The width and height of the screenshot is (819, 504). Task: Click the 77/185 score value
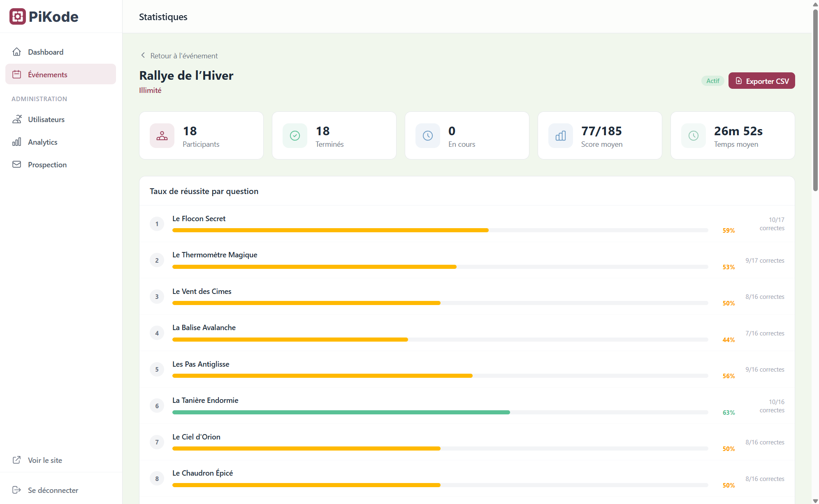click(x=601, y=131)
